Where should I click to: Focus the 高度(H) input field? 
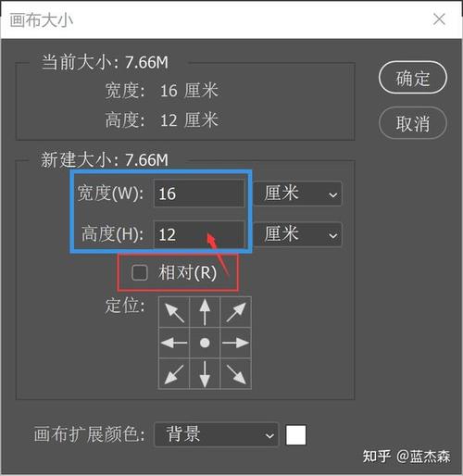[199, 234]
